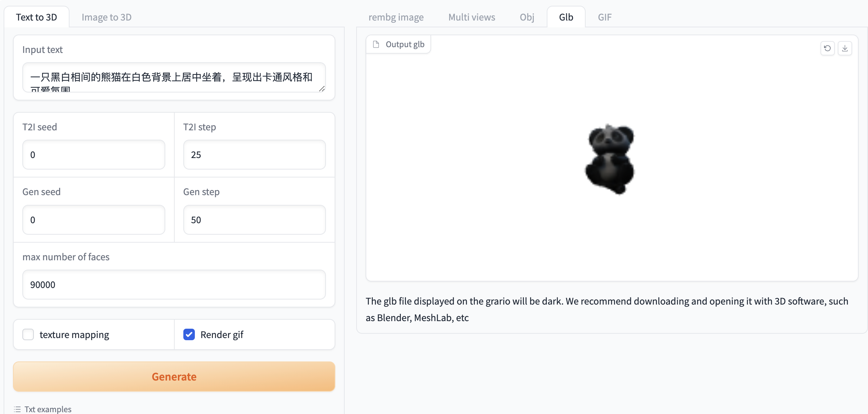Focus the T2I step field showing 25
Image resolution: width=868 pixels, height=414 pixels.
(254, 155)
